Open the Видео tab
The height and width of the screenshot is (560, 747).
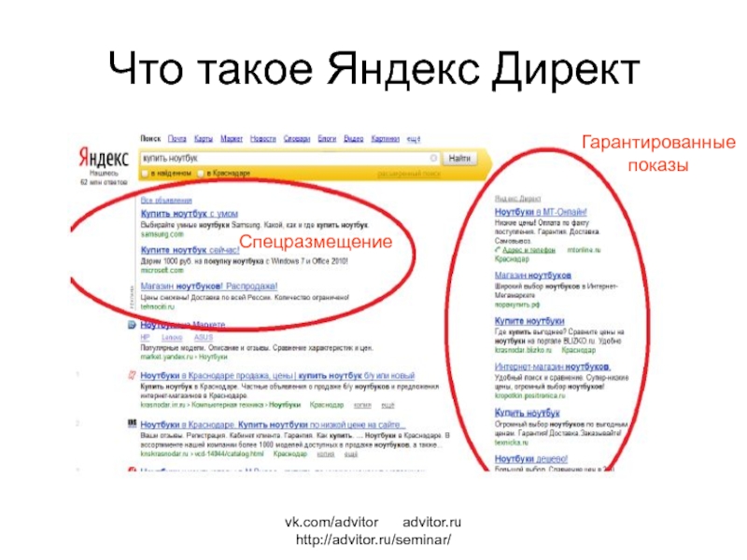pyautogui.click(x=354, y=138)
